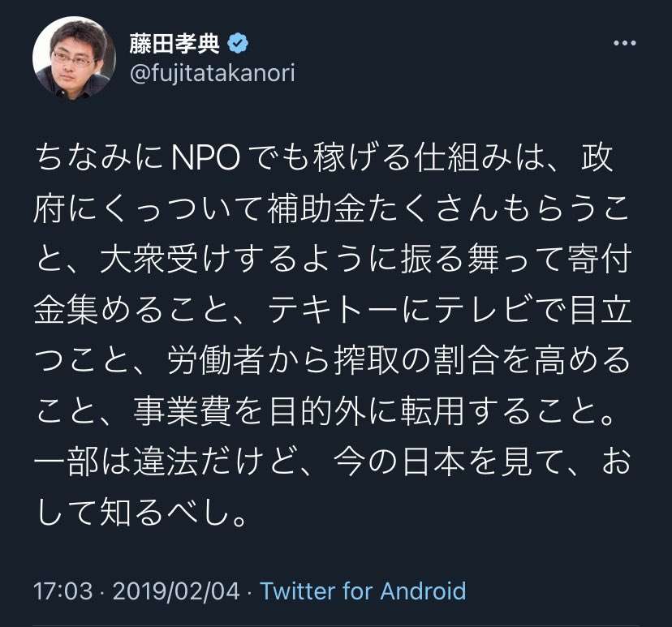Click the tweet line containing 事業費を目的外に
The image size is (672, 627).
(325, 411)
